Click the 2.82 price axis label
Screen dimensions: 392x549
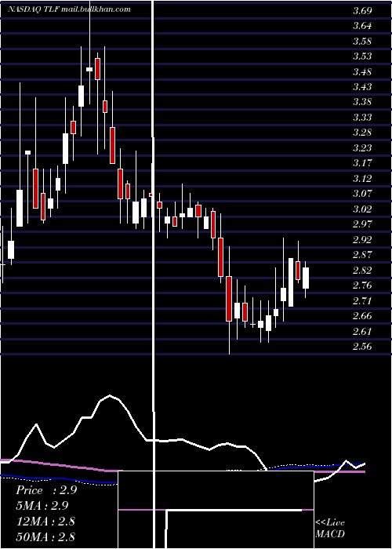pyautogui.click(x=362, y=270)
